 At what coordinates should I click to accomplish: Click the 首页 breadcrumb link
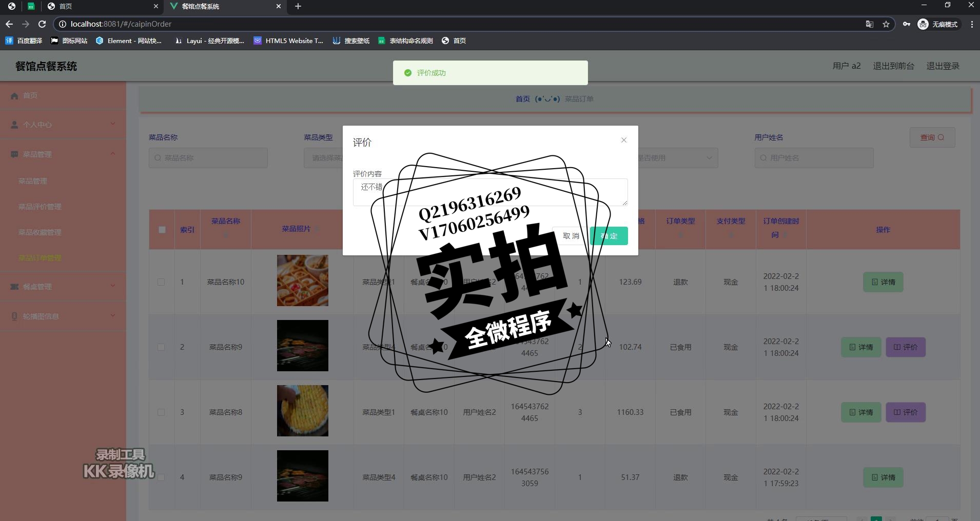[522, 99]
